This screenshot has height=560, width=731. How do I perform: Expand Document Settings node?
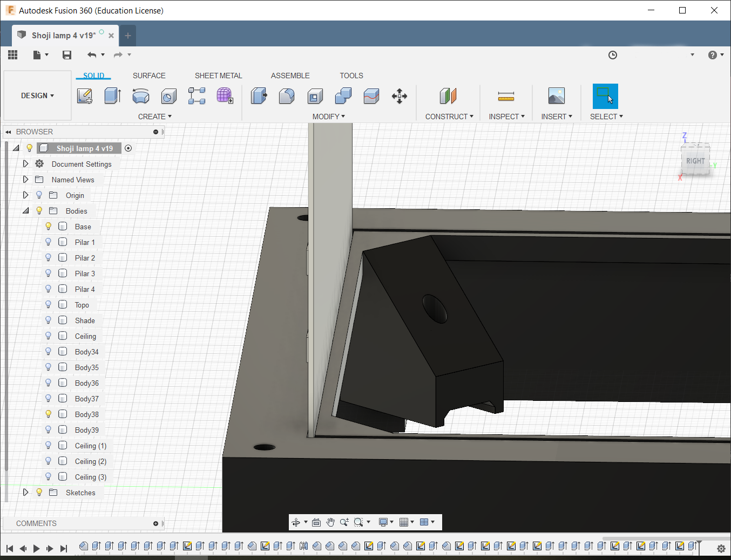click(25, 164)
